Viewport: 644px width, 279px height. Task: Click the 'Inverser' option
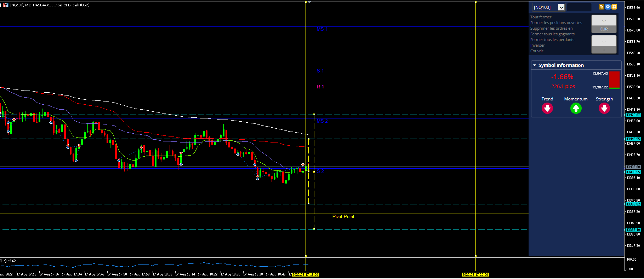point(537,45)
